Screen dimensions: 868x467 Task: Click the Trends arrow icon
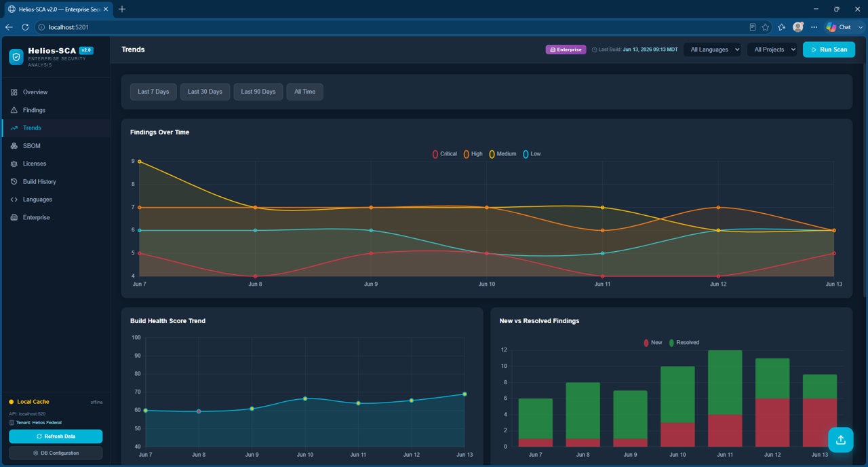coord(14,128)
